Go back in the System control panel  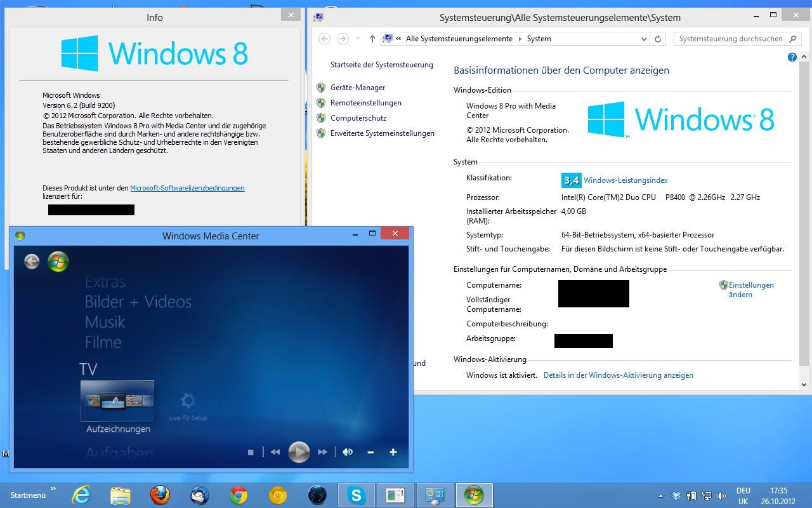click(324, 39)
